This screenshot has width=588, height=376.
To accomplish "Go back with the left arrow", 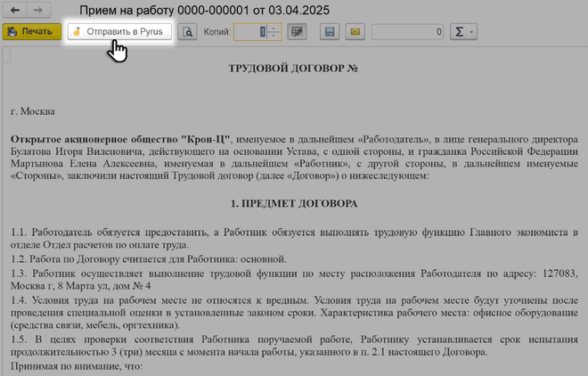I will pyautogui.click(x=16, y=11).
